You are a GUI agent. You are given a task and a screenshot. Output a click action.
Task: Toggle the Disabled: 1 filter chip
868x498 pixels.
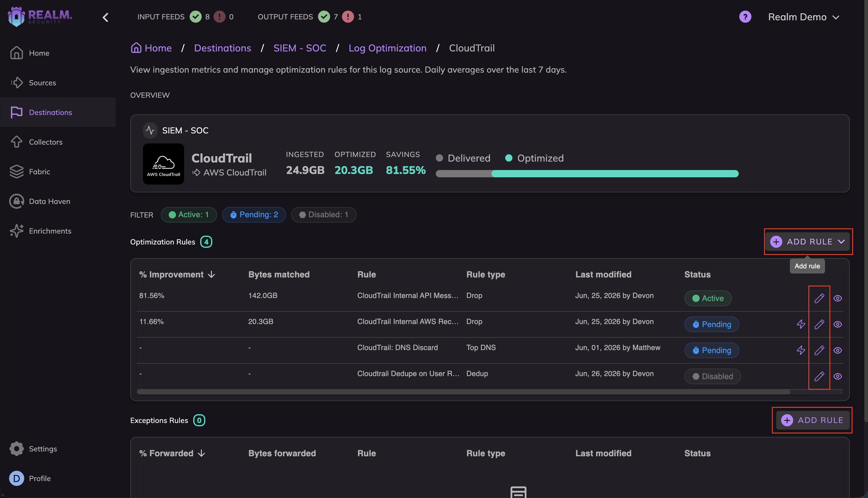323,215
